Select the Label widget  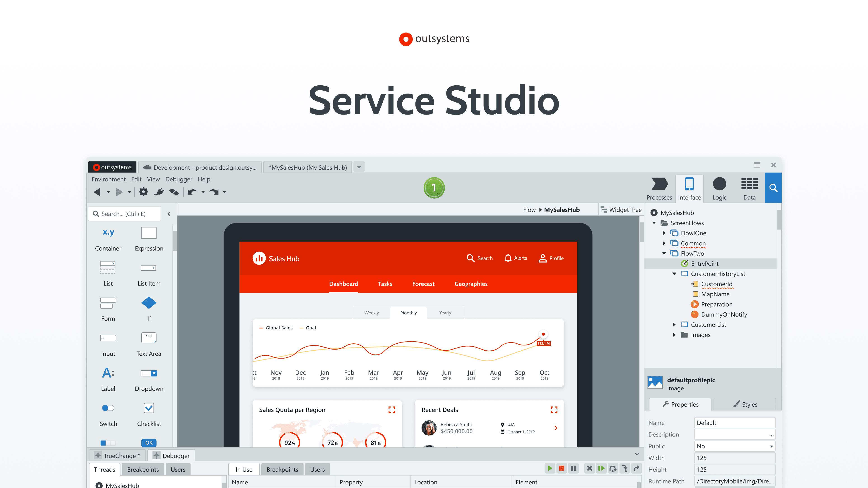coord(108,379)
